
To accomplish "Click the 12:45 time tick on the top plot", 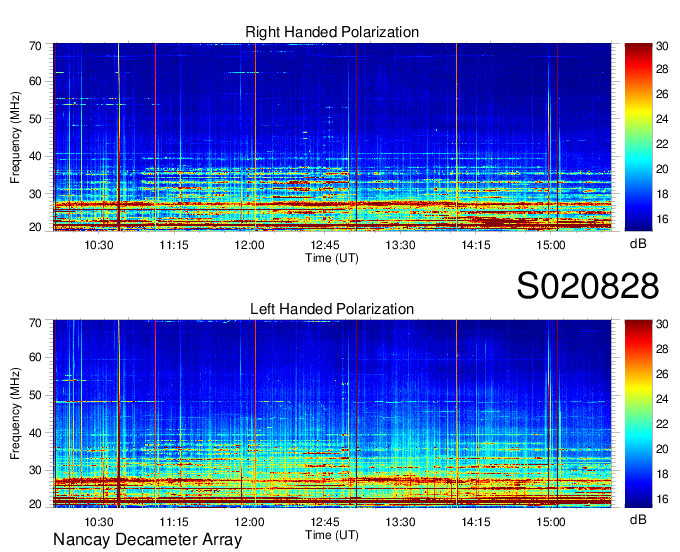I will tap(325, 245).
